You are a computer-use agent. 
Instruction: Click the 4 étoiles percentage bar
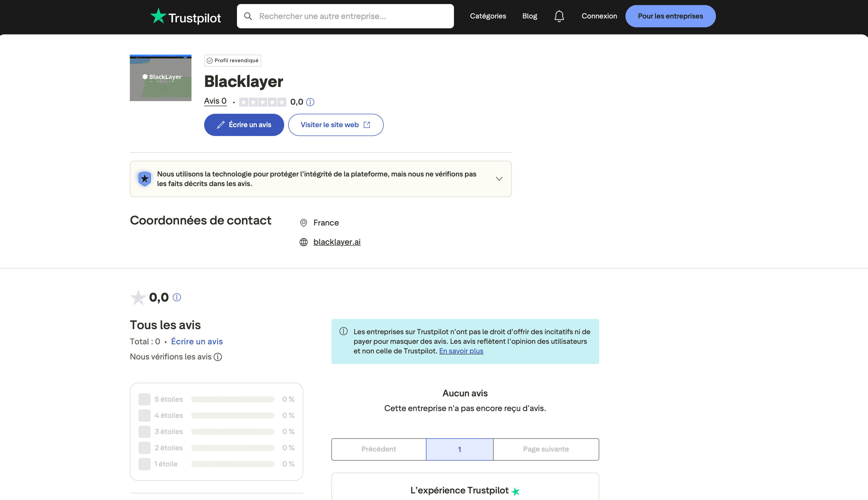[x=233, y=415]
